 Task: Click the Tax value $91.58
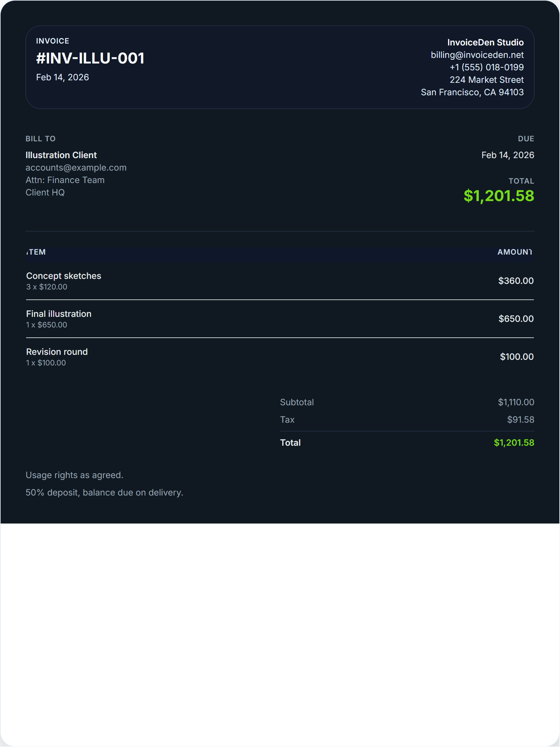[520, 420]
